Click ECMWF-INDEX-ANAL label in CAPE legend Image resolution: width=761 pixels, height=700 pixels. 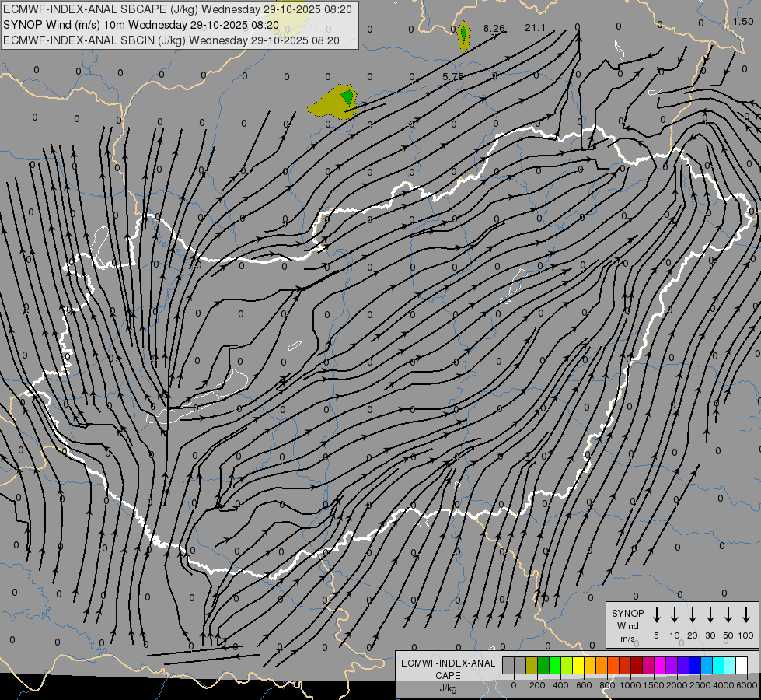(448, 663)
